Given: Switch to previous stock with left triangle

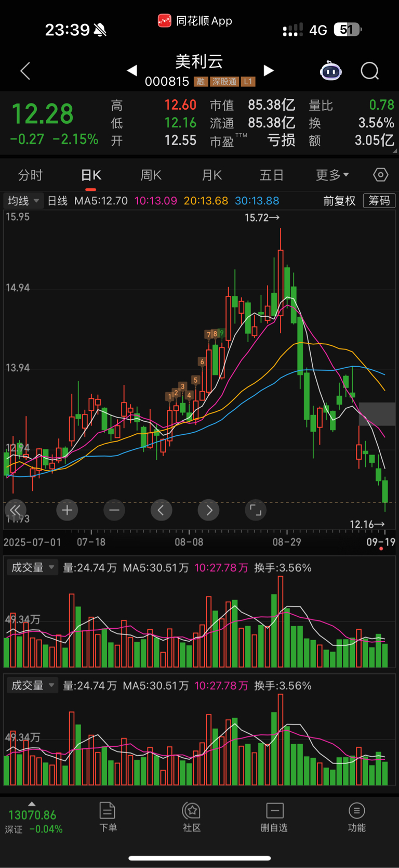Looking at the screenshot, I should 132,70.
